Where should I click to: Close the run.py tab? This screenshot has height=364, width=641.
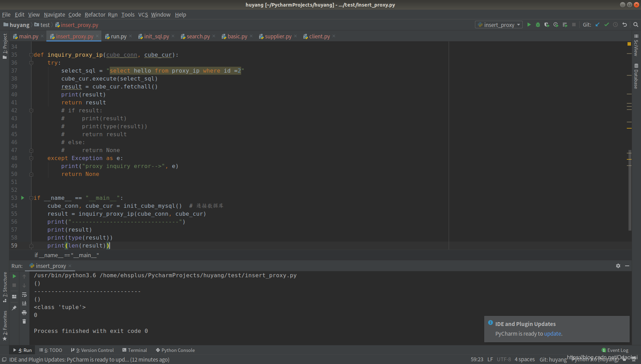coord(130,36)
